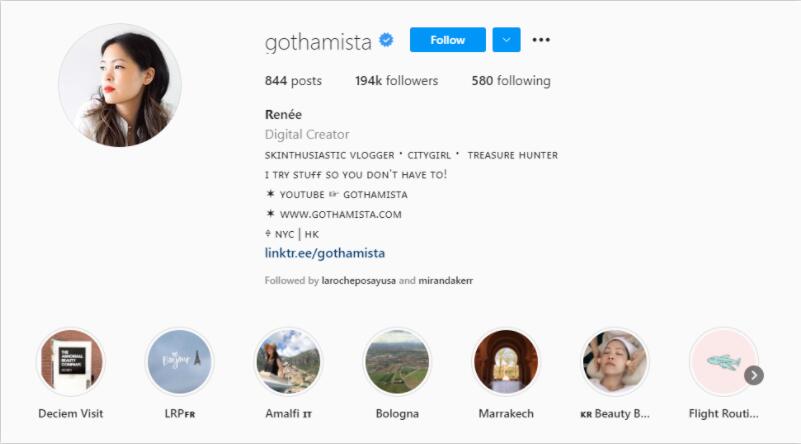Click the blue verified badge icon
Viewport: 801px width, 444px height.
386,41
